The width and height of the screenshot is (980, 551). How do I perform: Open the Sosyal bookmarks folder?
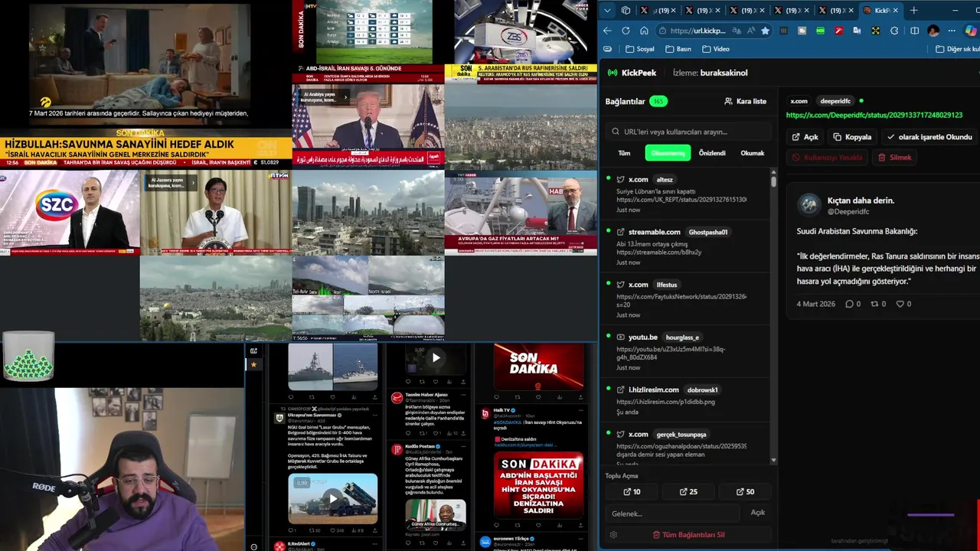point(640,49)
